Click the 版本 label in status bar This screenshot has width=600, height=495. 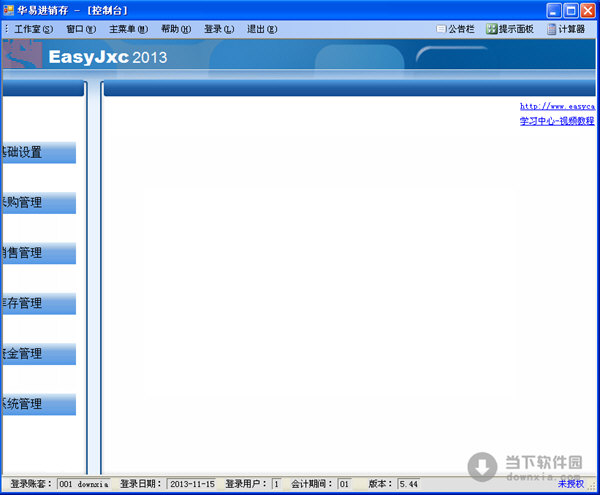point(380,484)
